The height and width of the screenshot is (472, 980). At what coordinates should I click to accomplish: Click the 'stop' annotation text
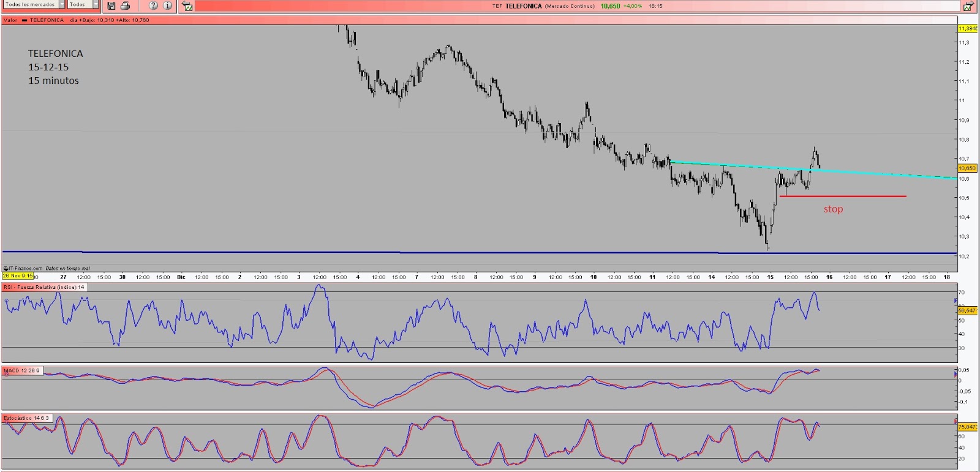click(833, 209)
